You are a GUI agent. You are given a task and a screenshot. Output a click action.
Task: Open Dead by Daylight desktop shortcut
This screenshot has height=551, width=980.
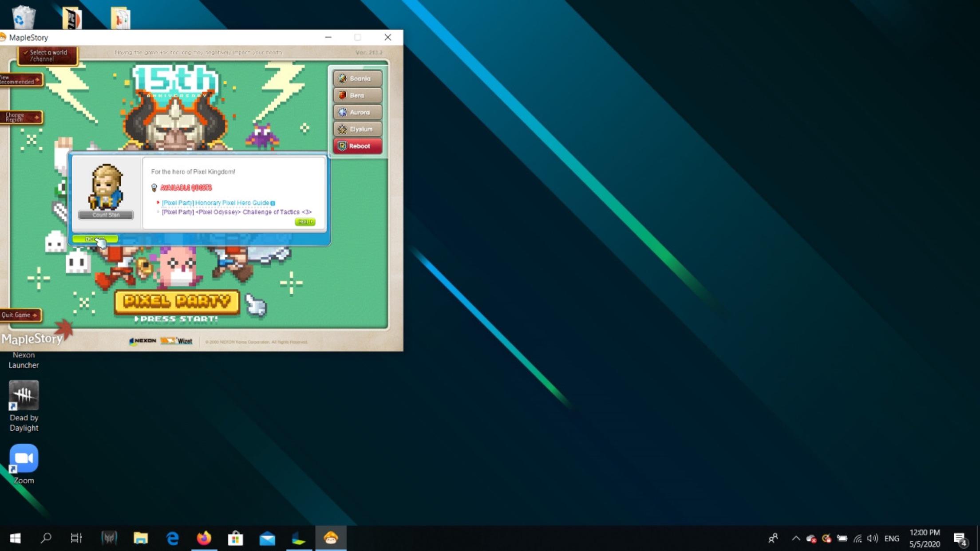(24, 396)
